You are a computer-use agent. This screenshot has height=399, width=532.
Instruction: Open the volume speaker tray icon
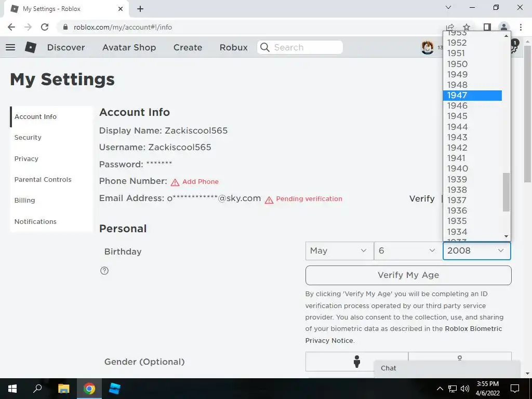[465, 389]
